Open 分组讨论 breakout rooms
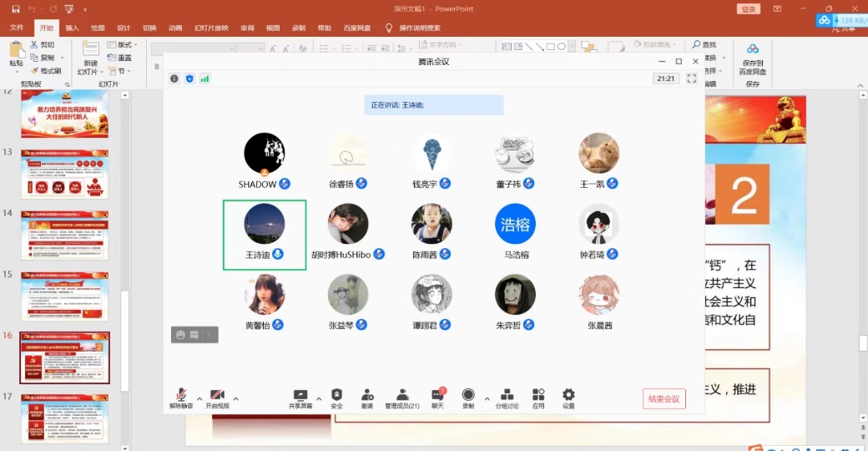 click(x=507, y=395)
